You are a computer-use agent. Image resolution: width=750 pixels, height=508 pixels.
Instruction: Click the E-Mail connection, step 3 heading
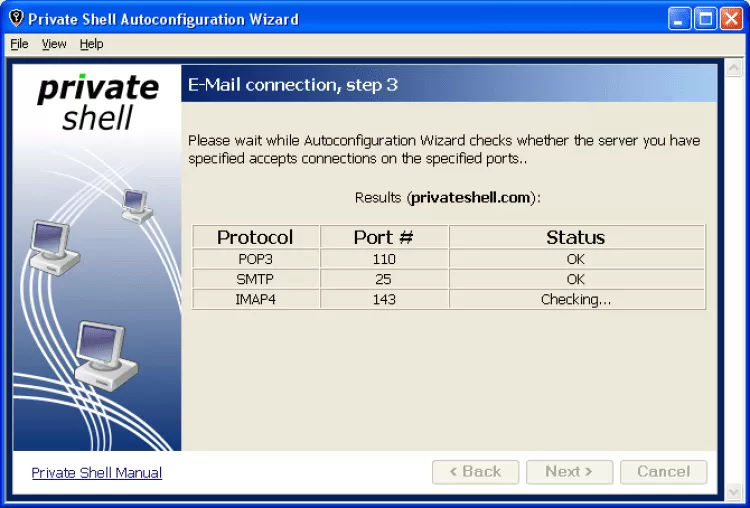click(x=293, y=85)
